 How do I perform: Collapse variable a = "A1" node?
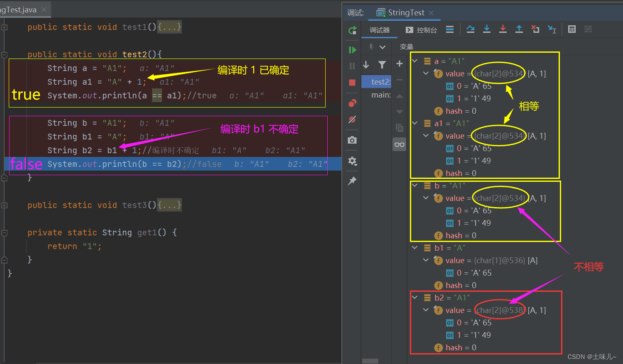[x=415, y=61]
